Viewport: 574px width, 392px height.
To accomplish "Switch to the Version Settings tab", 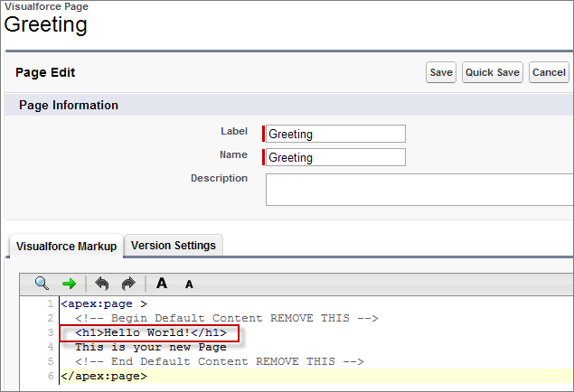I will (174, 246).
